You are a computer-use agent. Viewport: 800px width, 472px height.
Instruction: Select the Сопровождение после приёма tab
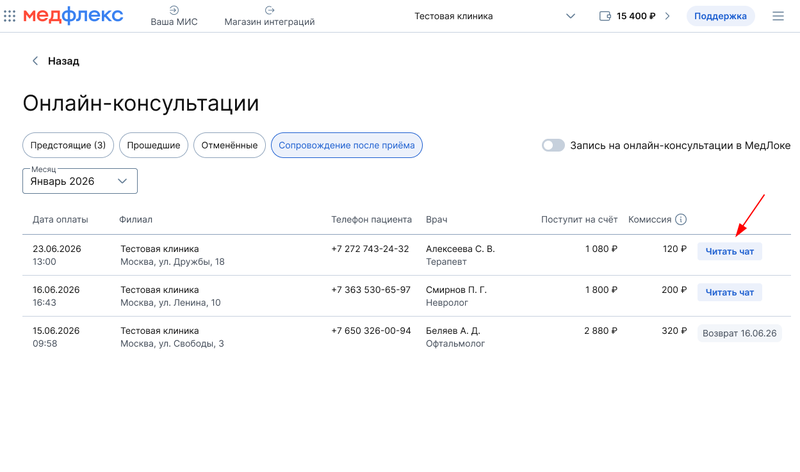[346, 145]
